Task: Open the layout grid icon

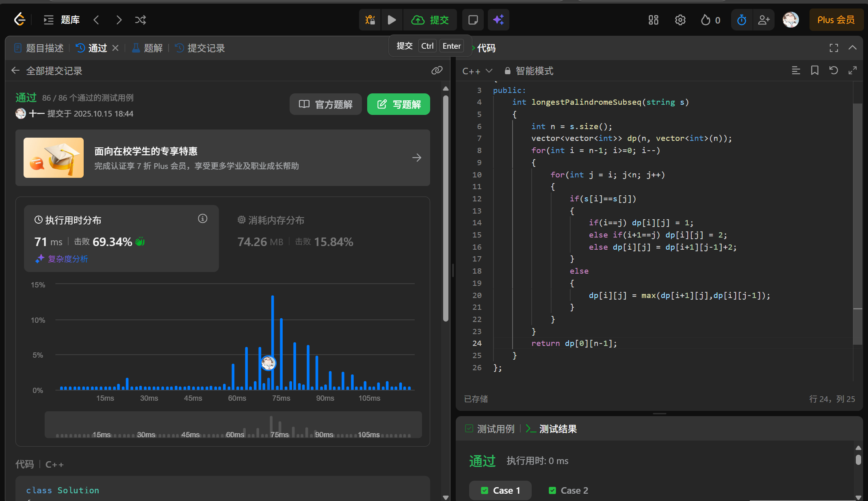Action: click(x=653, y=20)
